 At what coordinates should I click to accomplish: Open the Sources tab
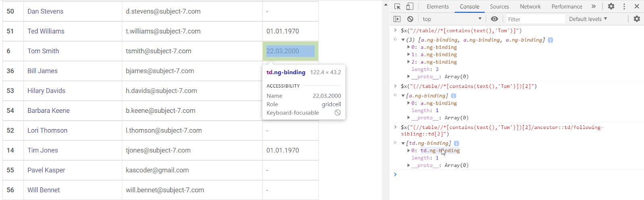click(499, 6)
